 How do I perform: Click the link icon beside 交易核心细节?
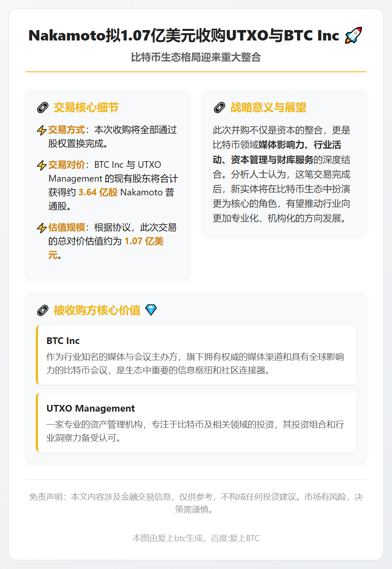click(43, 108)
